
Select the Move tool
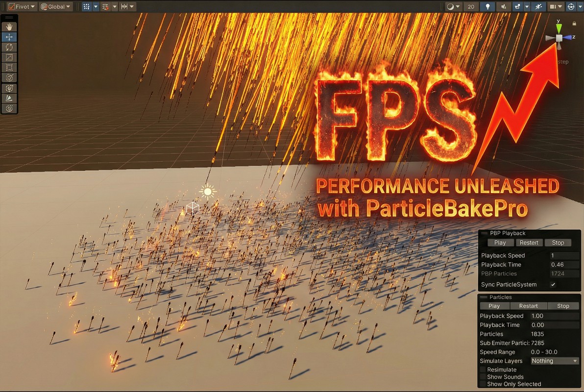(x=10, y=37)
